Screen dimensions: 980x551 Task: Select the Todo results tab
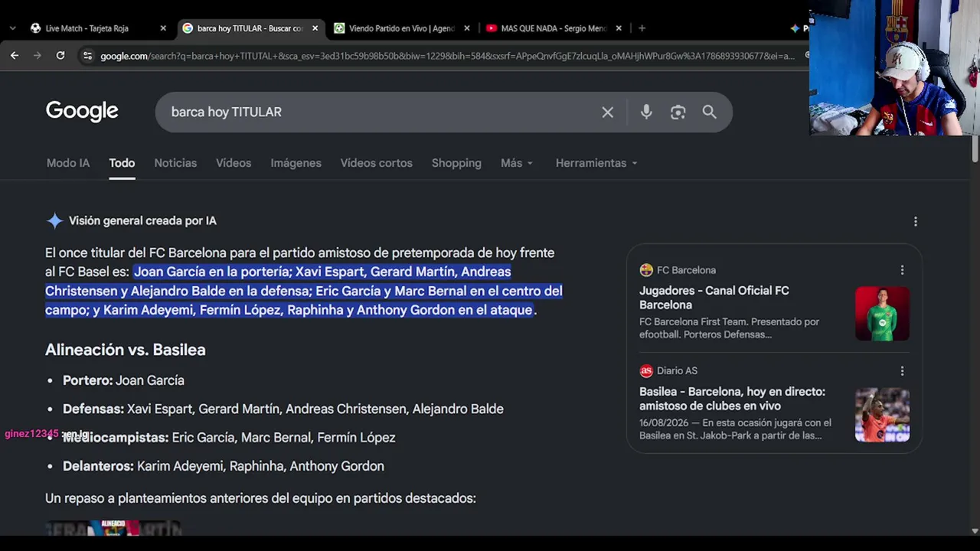[122, 163]
